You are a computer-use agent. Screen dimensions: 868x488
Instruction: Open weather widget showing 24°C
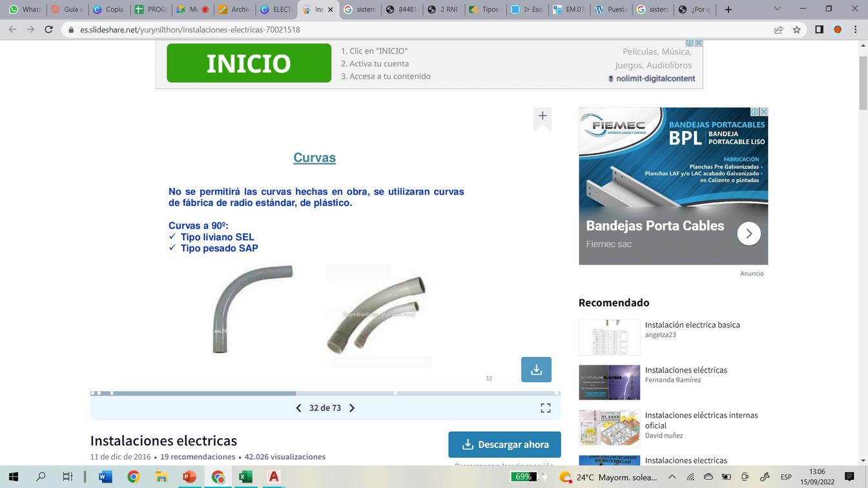608,477
